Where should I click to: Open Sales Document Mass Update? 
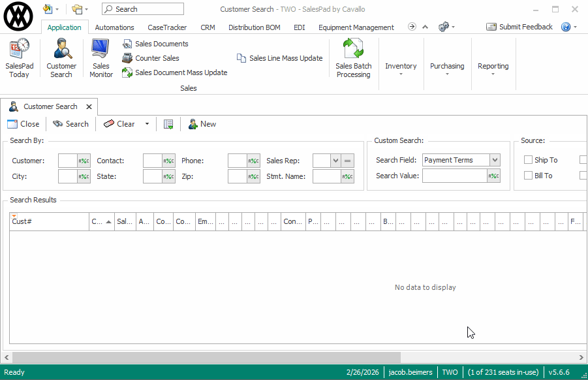pyautogui.click(x=181, y=72)
